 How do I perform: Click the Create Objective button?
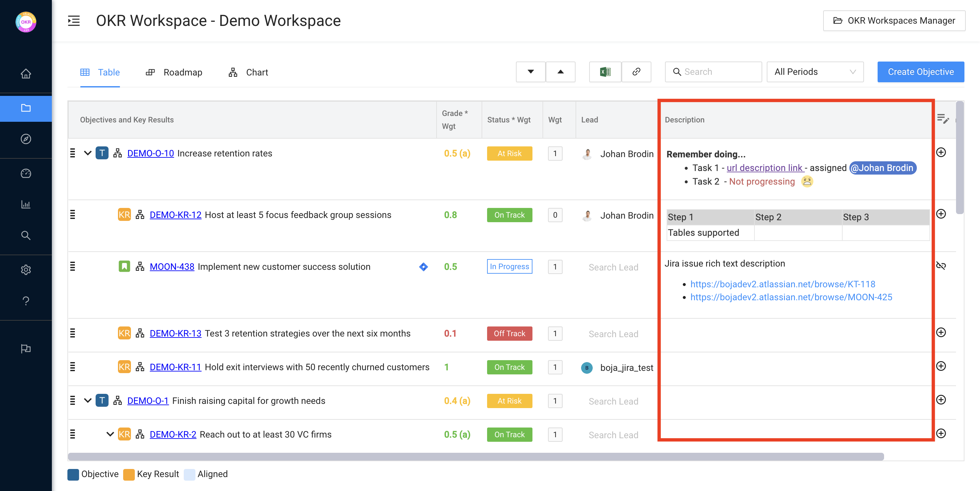point(920,72)
